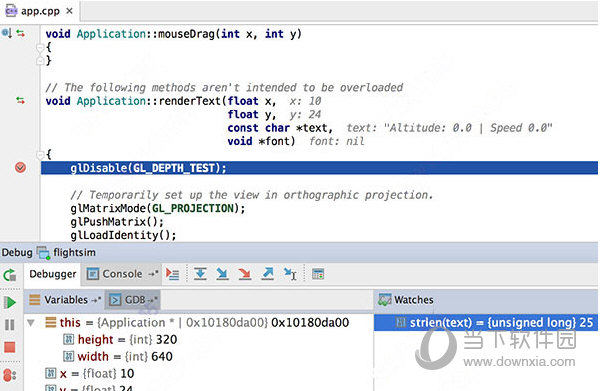Click the Force Step Into red arrow

click(x=245, y=274)
